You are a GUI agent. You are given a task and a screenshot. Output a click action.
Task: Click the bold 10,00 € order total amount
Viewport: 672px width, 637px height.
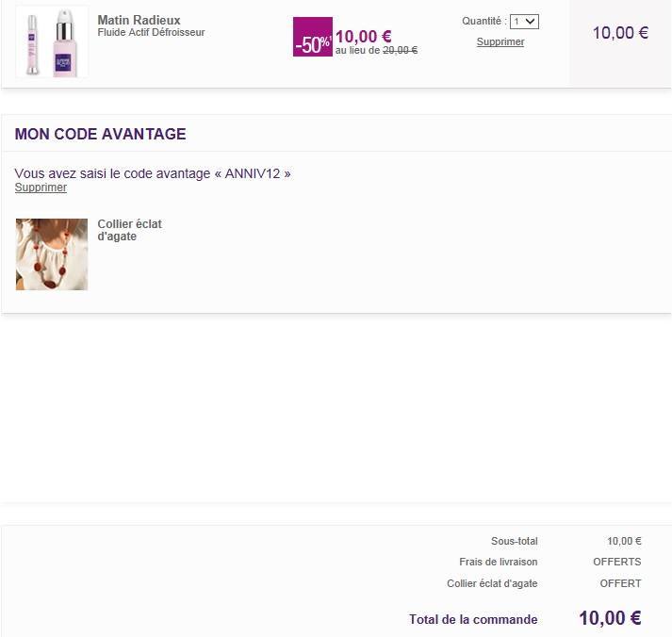pyautogui.click(x=610, y=618)
